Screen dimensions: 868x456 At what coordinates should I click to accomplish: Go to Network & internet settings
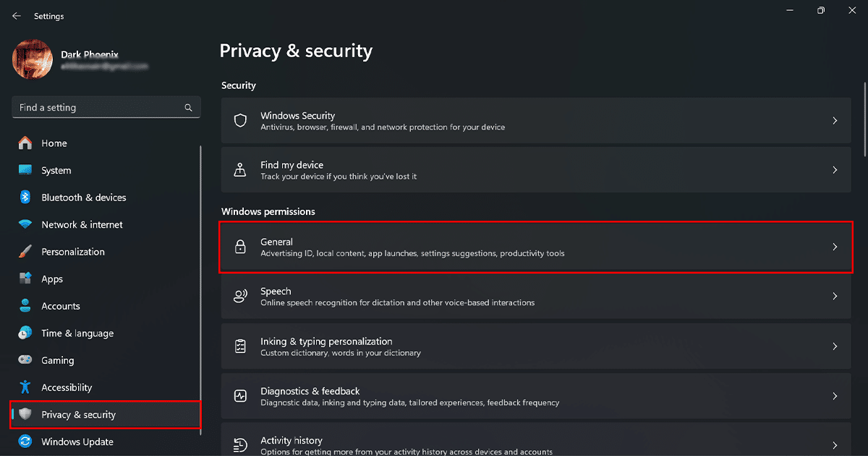[x=82, y=225]
